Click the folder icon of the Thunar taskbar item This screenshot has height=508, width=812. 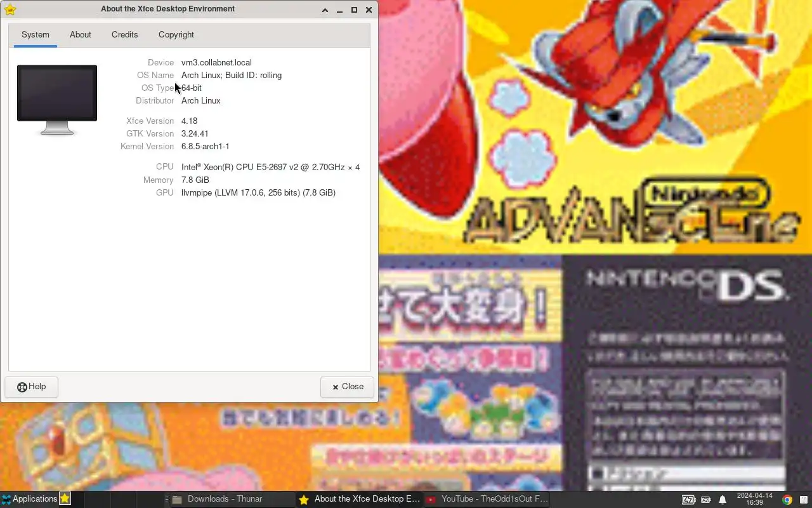point(178,500)
